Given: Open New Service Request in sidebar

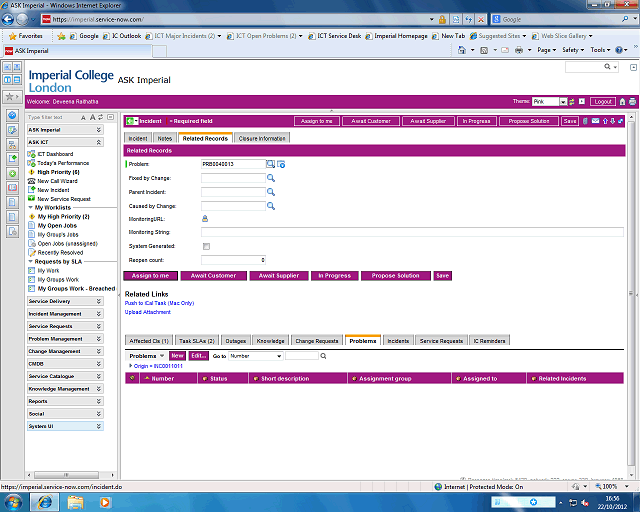Looking at the screenshot, I should pos(63,198).
